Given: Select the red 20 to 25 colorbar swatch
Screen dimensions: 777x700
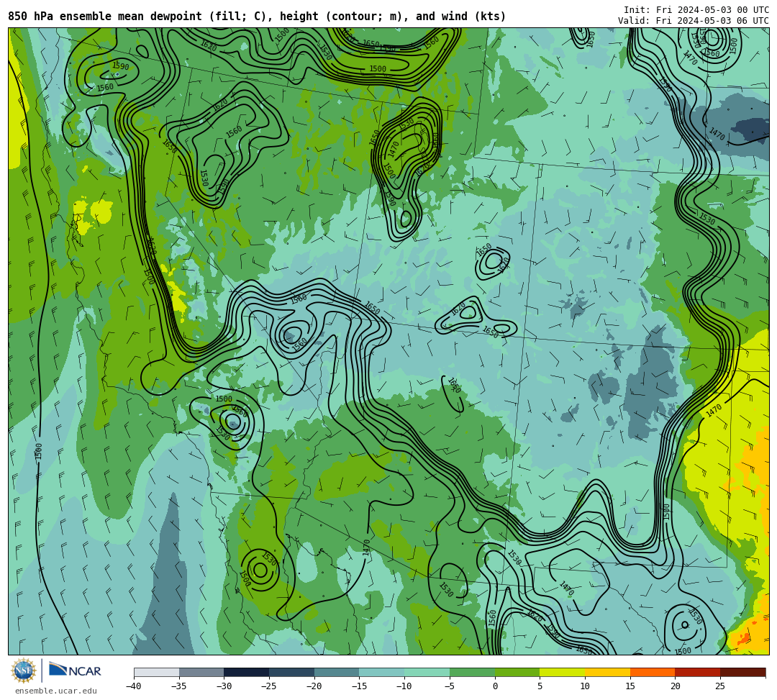Looking at the screenshot, I should coord(698,672).
